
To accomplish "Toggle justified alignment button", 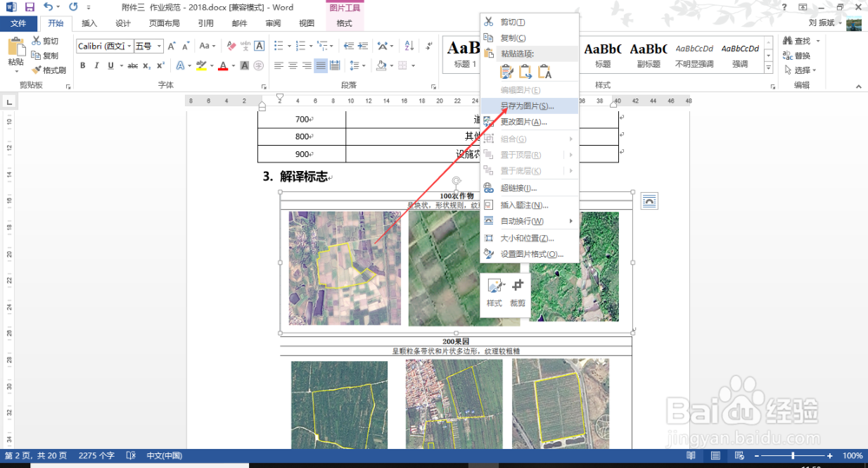I will [x=320, y=66].
